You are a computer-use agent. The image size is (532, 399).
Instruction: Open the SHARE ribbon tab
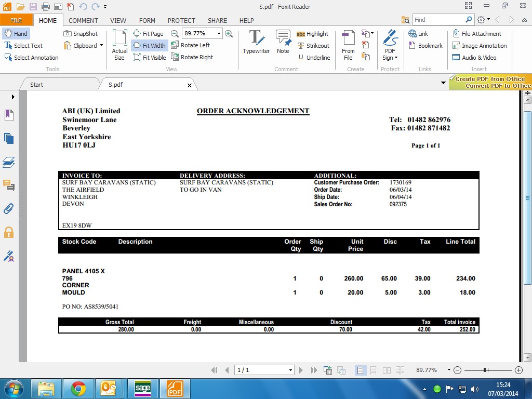(x=217, y=21)
